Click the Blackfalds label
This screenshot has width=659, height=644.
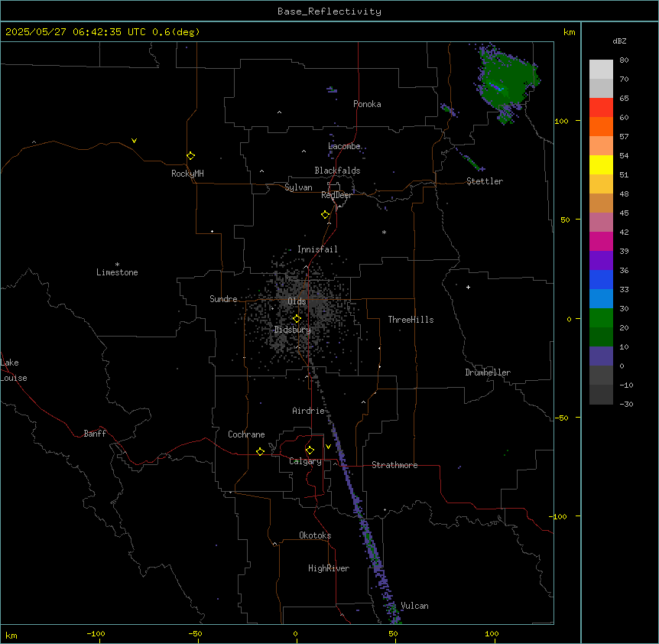pyautogui.click(x=337, y=171)
